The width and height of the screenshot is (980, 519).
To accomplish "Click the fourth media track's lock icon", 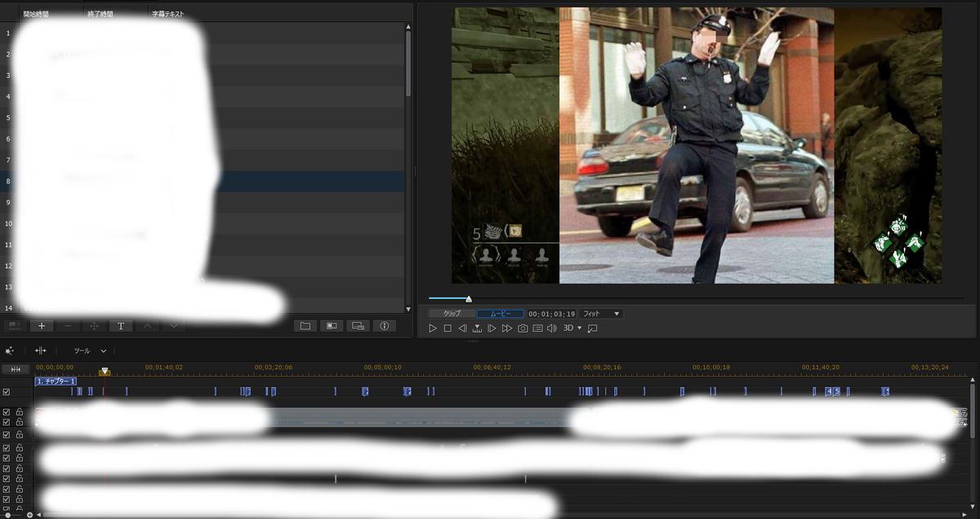I will (19, 448).
